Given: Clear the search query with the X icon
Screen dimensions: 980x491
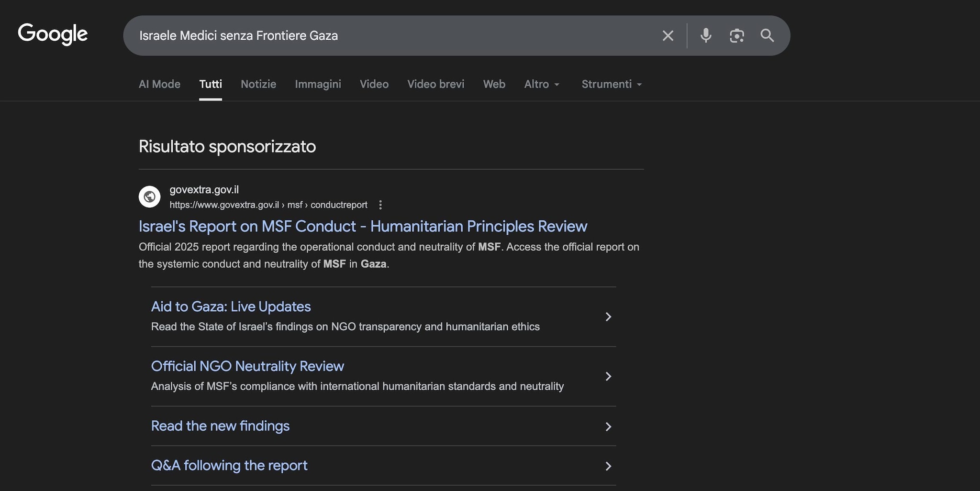Looking at the screenshot, I should tap(668, 35).
